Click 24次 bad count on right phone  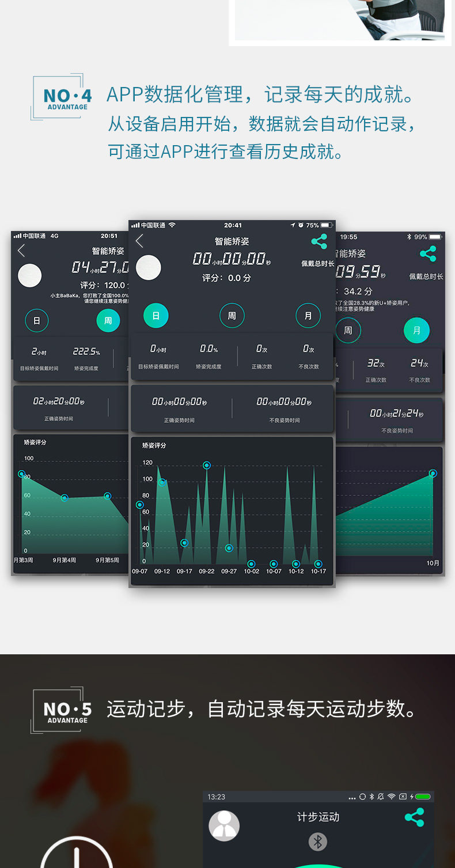419,363
